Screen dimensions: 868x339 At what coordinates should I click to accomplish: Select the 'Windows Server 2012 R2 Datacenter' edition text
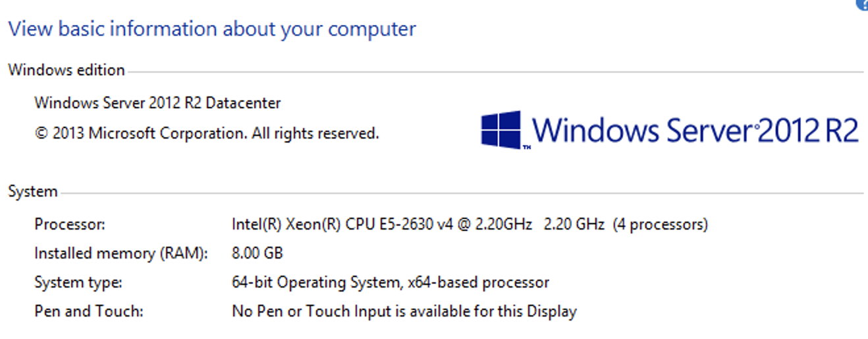pos(157,103)
